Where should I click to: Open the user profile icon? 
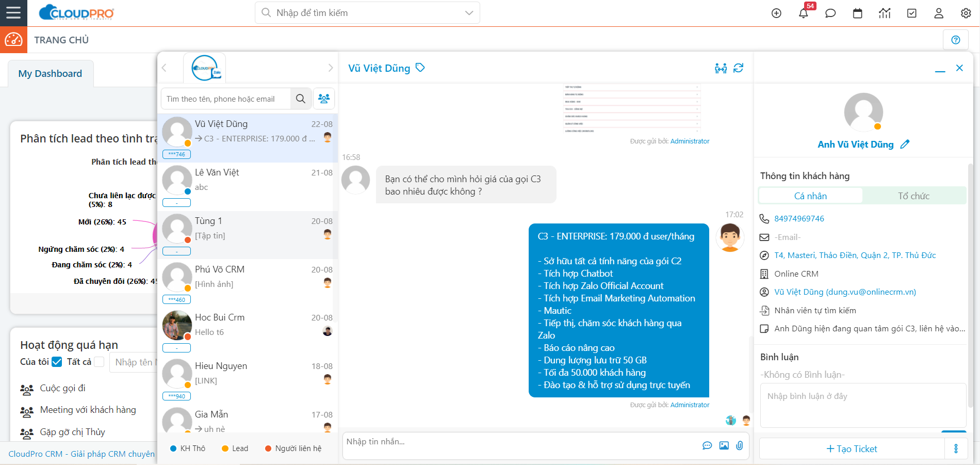(939, 13)
